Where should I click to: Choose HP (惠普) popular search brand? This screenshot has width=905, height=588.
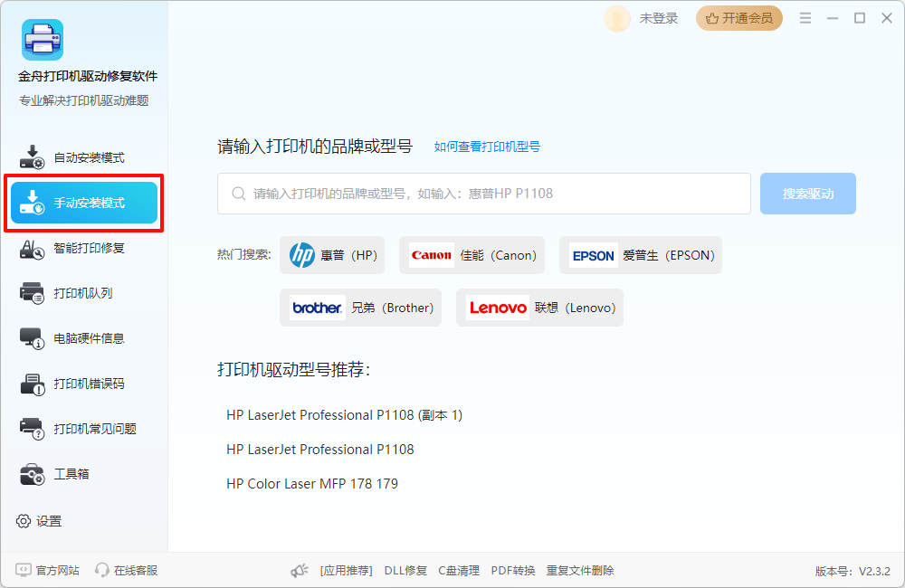point(332,255)
